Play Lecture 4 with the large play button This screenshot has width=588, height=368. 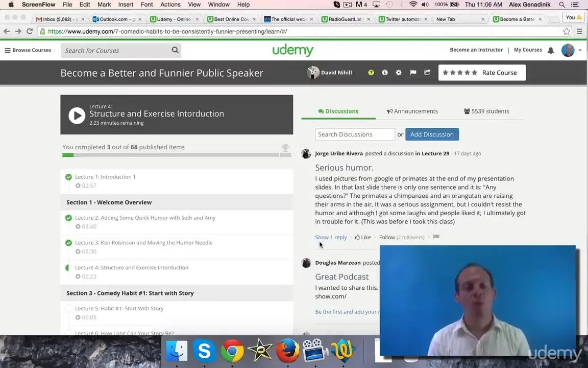77,116
